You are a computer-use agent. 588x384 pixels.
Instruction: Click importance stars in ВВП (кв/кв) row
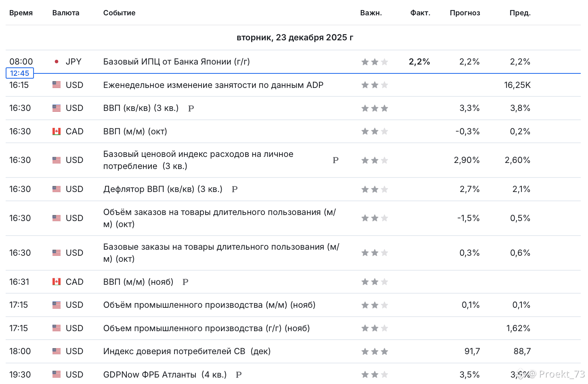(x=374, y=109)
